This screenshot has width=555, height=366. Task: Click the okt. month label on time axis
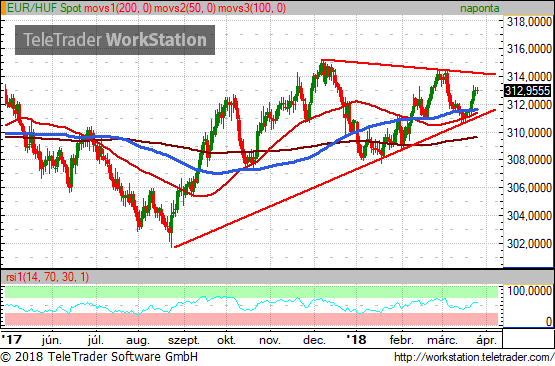226,340
